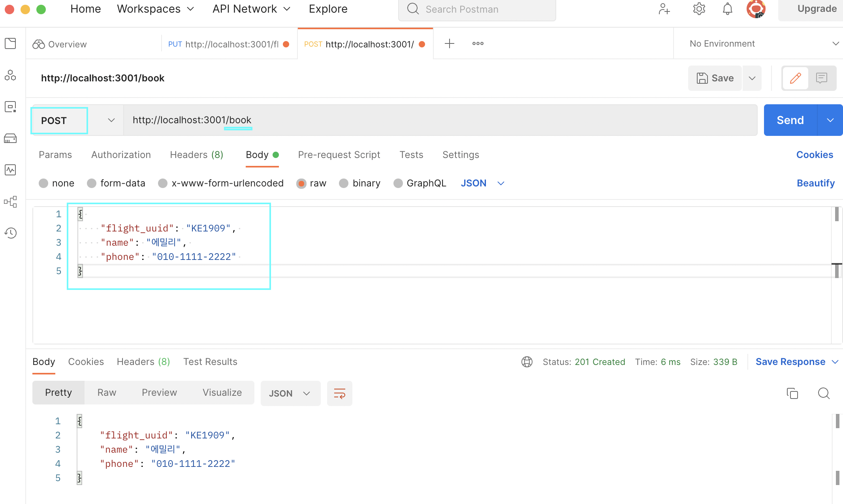Image resolution: width=843 pixels, height=504 pixels.
Task: Open the History sidebar icon
Action: pos(11,233)
